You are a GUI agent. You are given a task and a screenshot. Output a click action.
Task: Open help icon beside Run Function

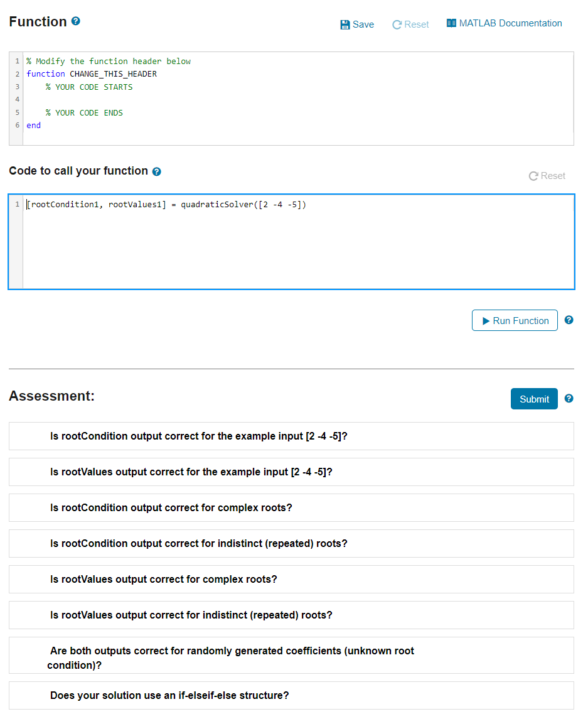click(x=569, y=320)
